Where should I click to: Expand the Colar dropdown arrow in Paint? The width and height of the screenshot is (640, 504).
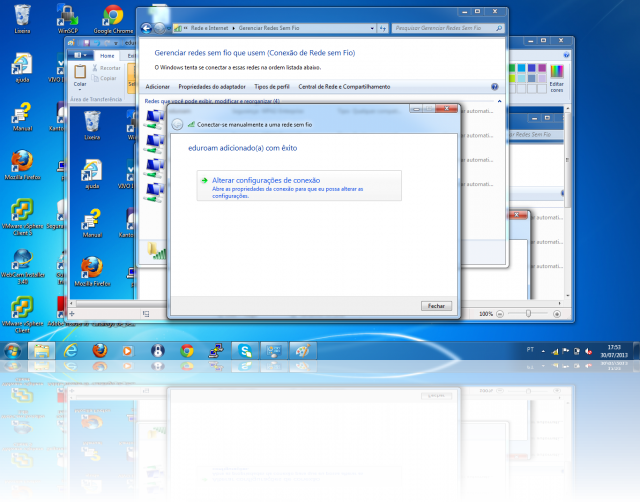click(80, 89)
